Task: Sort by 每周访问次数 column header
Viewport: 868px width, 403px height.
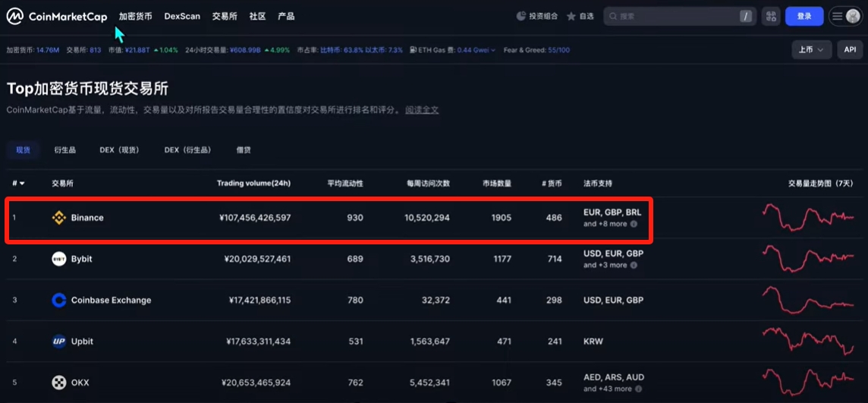Action: 428,183
